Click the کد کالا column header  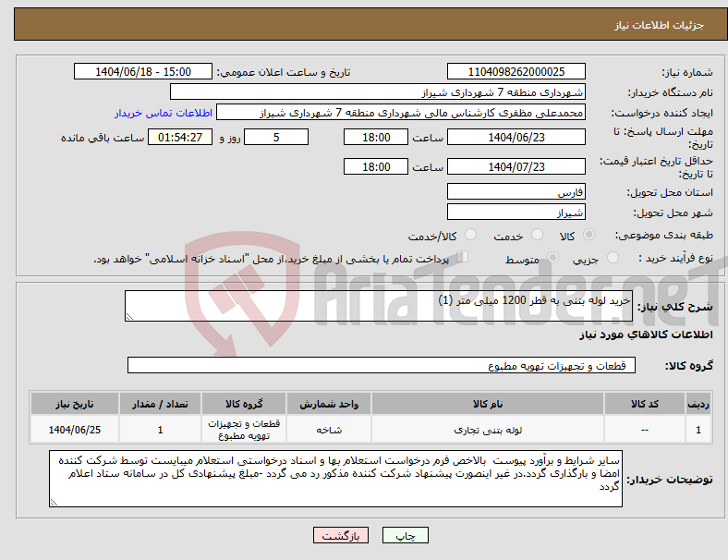[645, 404]
